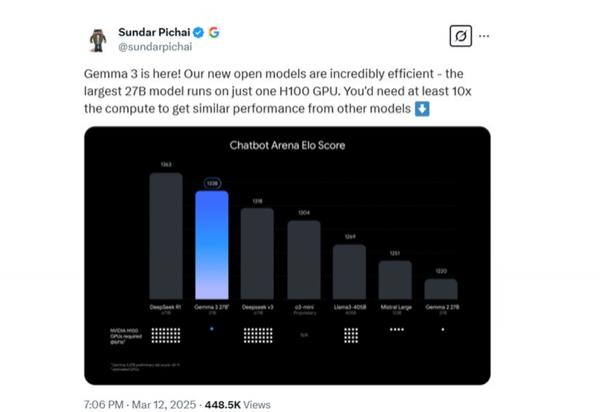Viewport: 600px width, 412px height.
Task: Click the Llama3-405B bar in chart
Action: [x=349, y=271]
